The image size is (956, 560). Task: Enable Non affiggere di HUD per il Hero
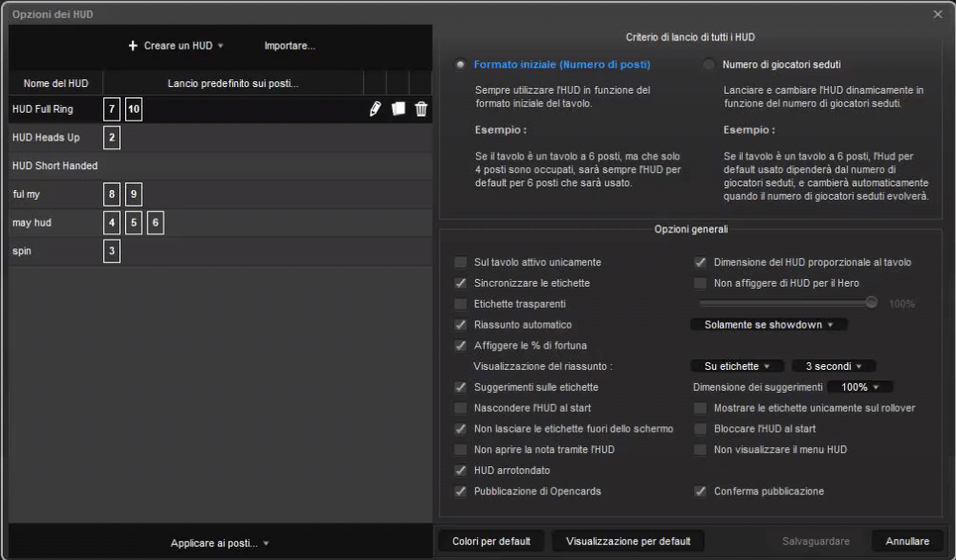(700, 283)
